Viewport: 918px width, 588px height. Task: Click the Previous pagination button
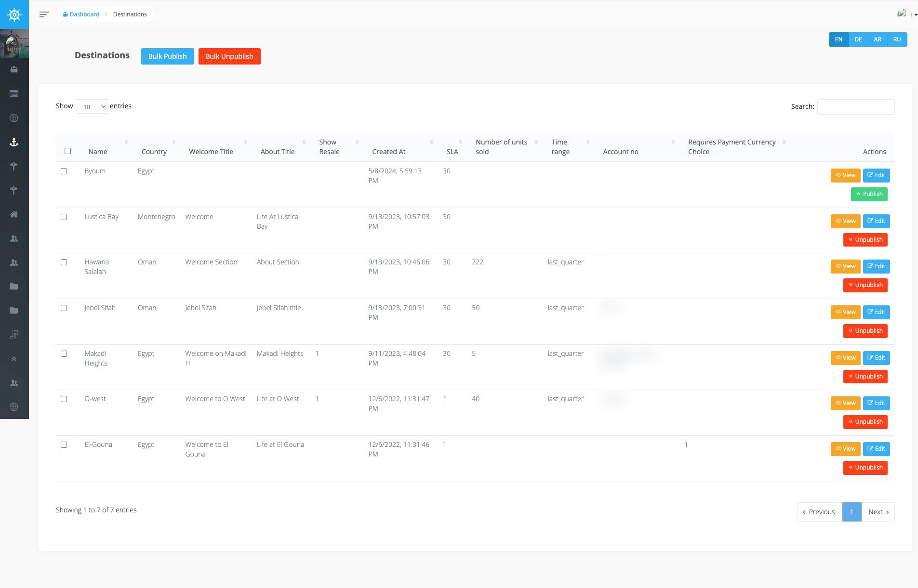coord(819,512)
